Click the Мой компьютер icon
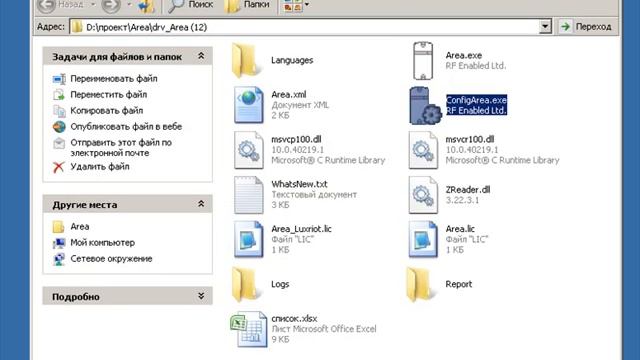 tap(59, 243)
